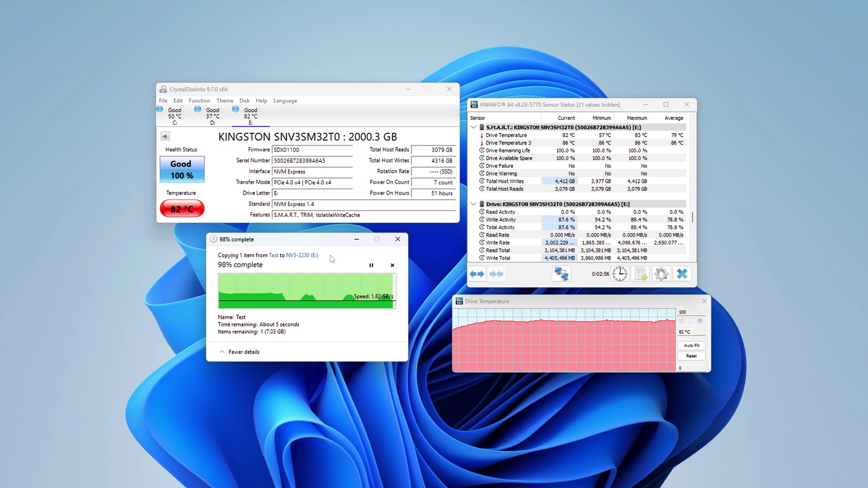Image resolution: width=868 pixels, height=488 pixels.
Task: Click graph minimum value field showing 0
Action: [691, 368]
